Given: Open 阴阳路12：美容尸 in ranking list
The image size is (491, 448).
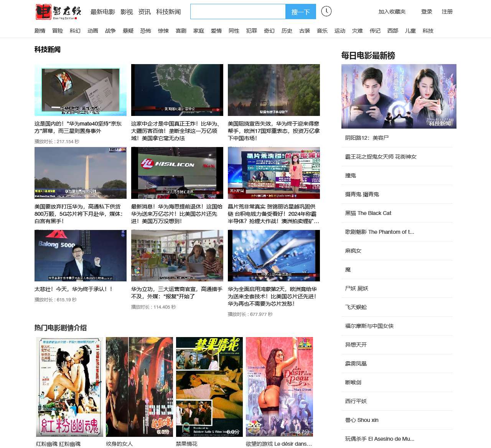Looking at the screenshot, I should point(367,138).
